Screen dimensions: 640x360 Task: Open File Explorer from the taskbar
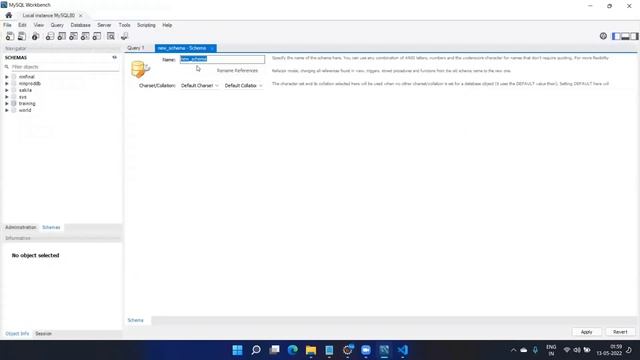coord(311,350)
